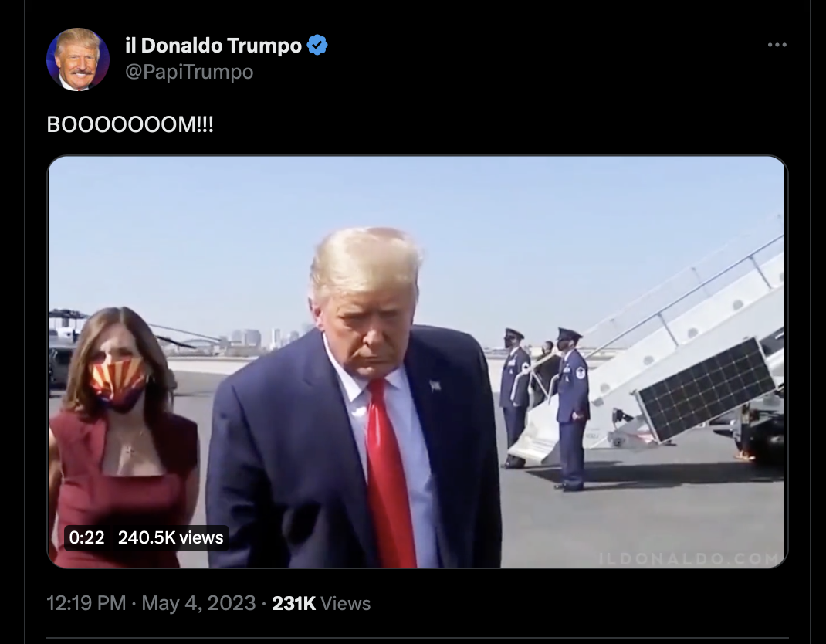826x644 pixels.
Task: Click the blue verified checkmark badge
Action: [x=317, y=46]
